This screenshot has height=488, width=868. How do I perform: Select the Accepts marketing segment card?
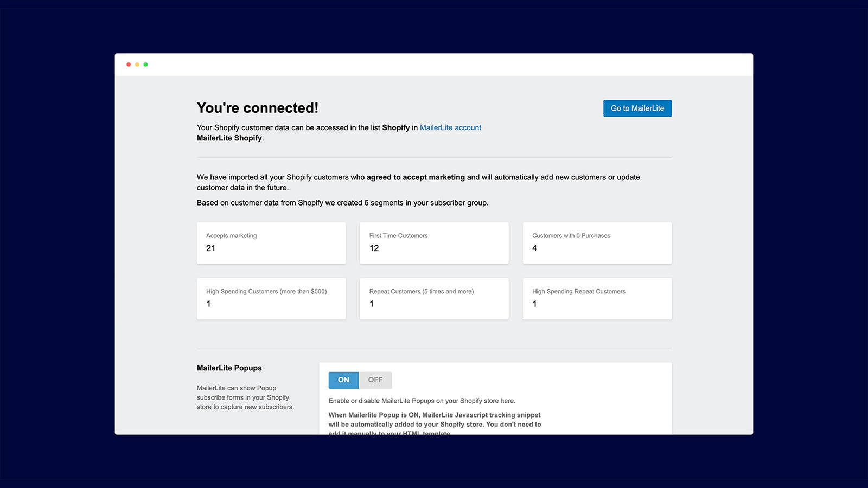[271, 242]
